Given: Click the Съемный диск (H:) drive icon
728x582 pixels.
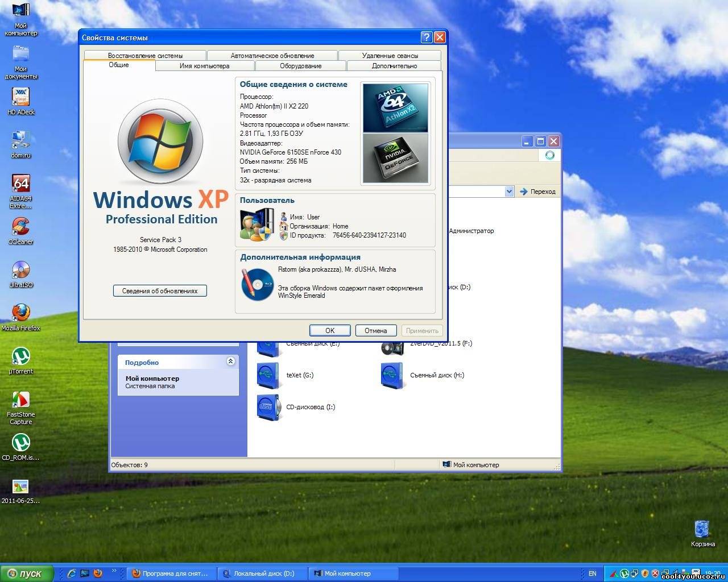Looking at the screenshot, I should click(x=392, y=375).
